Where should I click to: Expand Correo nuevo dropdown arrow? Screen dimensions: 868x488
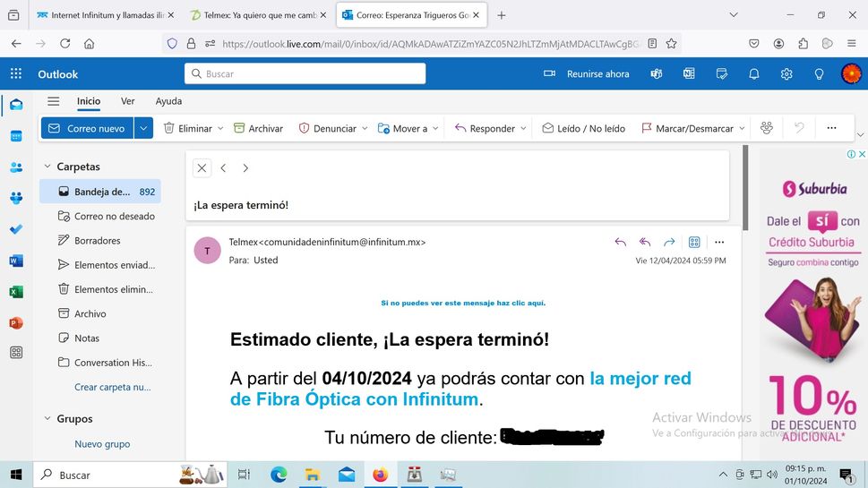(143, 128)
